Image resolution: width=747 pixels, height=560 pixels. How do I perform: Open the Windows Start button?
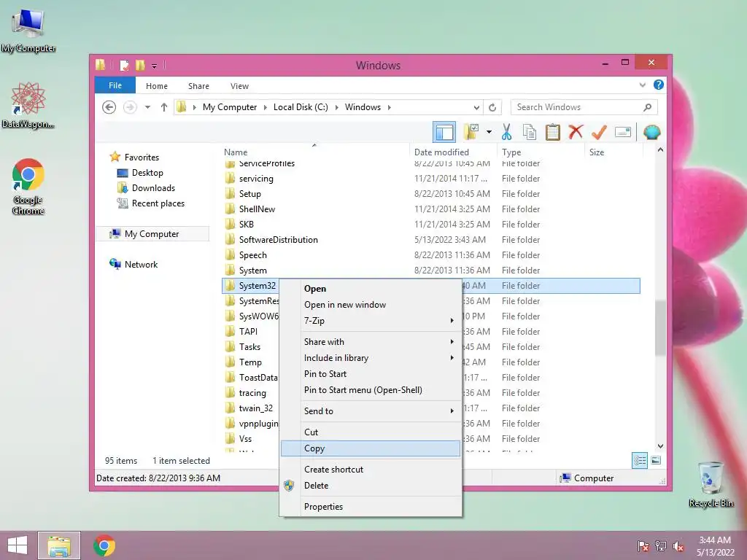(18, 545)
